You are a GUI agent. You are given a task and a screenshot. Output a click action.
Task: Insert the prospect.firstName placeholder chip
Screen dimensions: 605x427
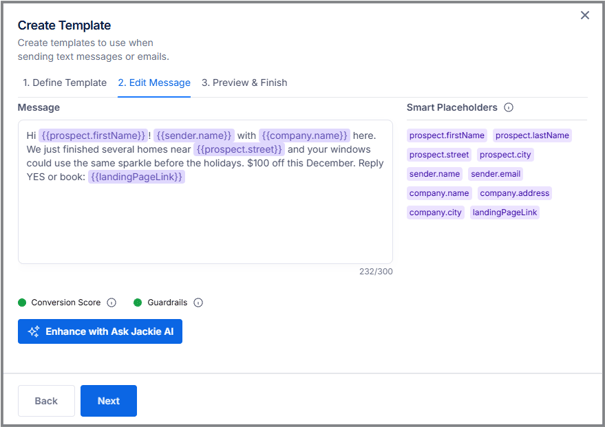447,135
